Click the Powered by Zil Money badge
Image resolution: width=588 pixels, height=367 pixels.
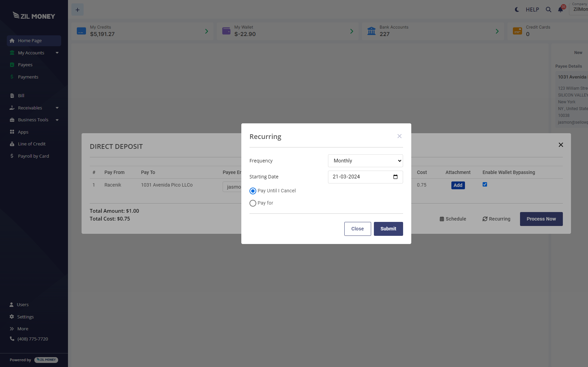[x=46, y=360]
